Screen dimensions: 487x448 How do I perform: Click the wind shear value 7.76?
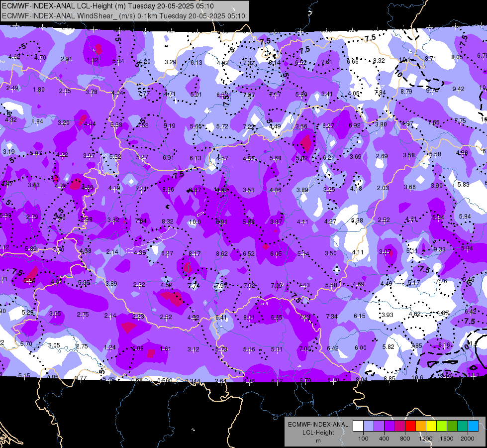[x=441, y=281]
